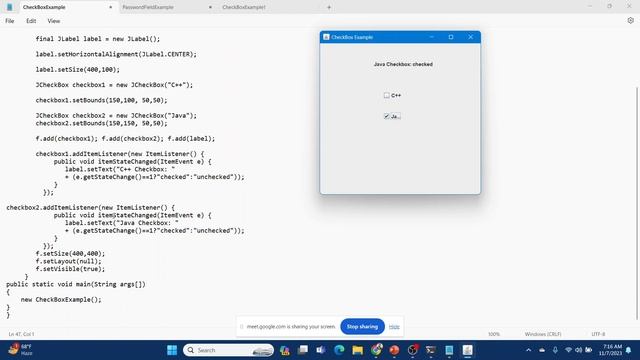The width and height of the screenshot is (640, 360).
Task: Maximize the CheckBox Example window
Action: point(451,37)
